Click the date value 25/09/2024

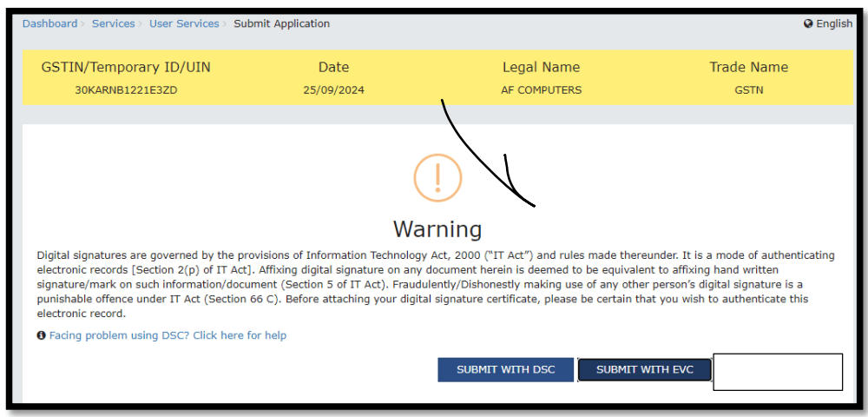[333, 90]
